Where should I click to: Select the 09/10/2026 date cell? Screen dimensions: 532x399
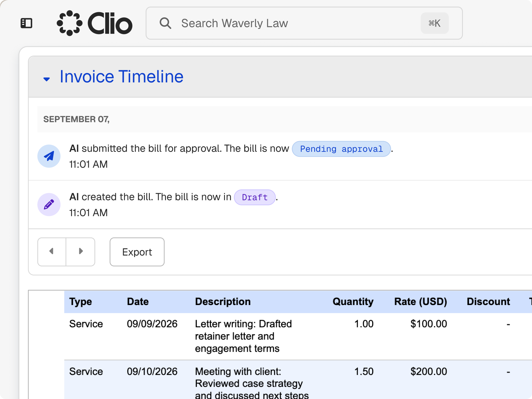(152, 372)
